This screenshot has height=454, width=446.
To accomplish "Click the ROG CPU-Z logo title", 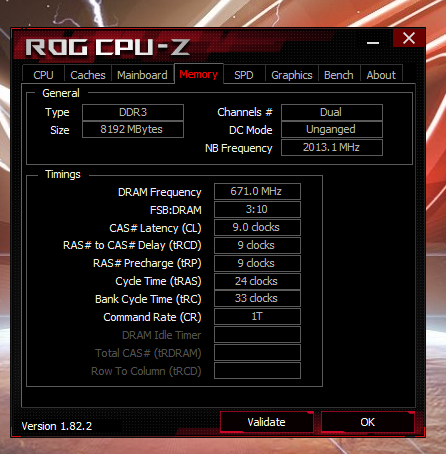I will [x=108, y=47].
